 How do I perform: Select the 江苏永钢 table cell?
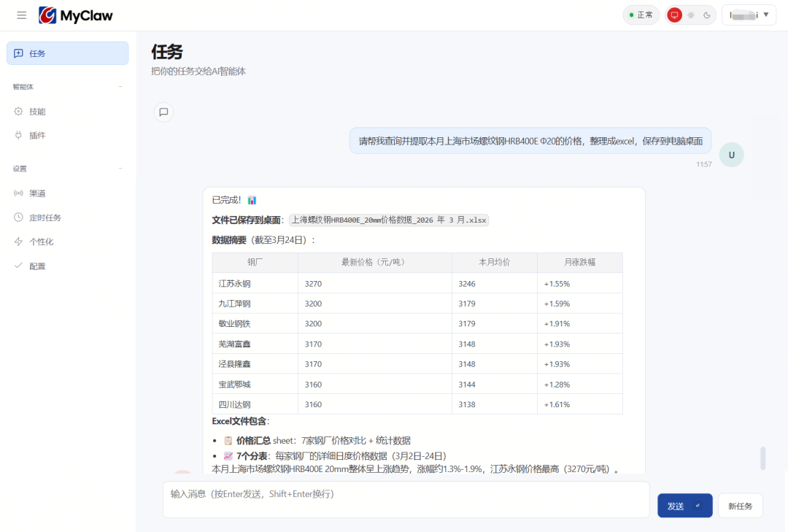255,284
